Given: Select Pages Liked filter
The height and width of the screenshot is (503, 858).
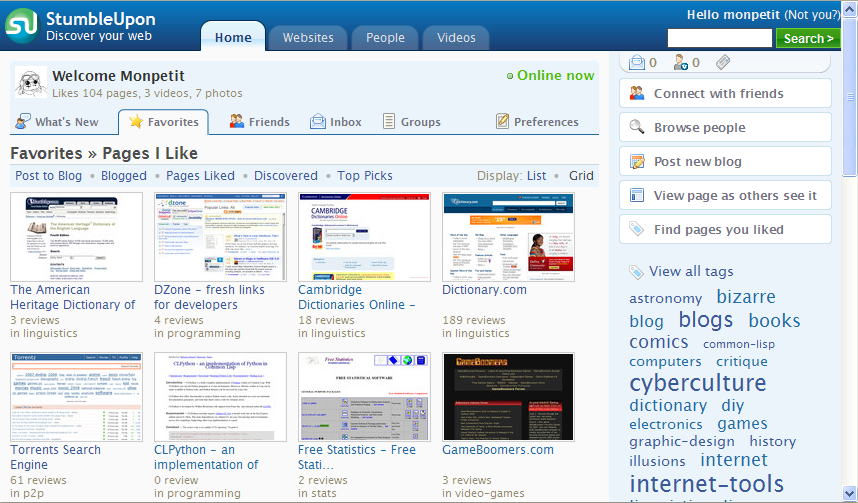Looking at the screenshot, I should point(200,176).
